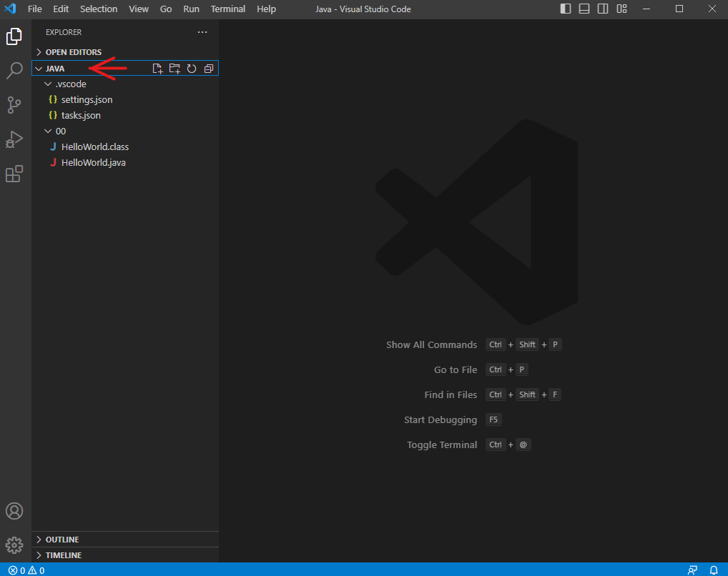
Task: Open the Manage gear icon
Action: pyautogui.click(x=14, y=545)
